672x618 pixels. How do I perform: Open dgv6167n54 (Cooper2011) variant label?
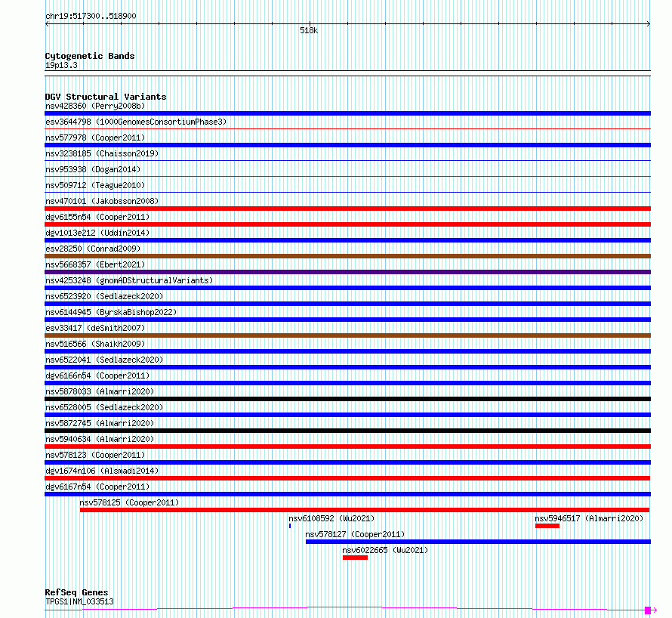97,487
